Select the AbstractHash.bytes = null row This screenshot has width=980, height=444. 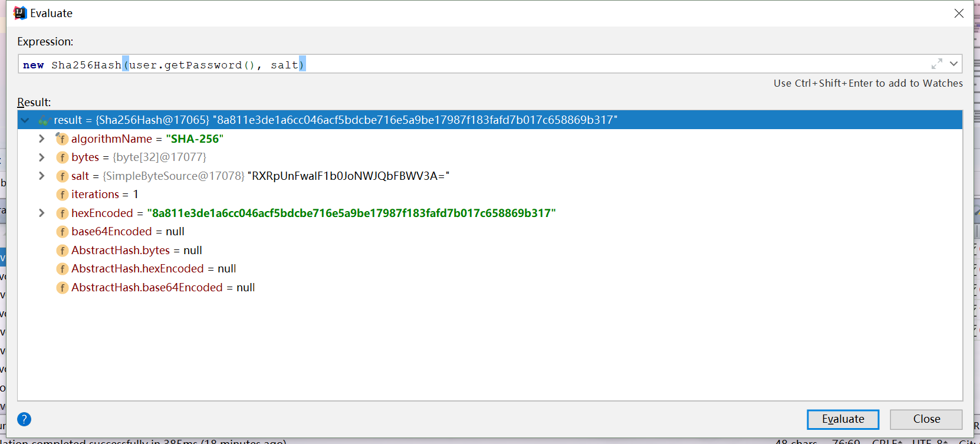click(490, 250)
